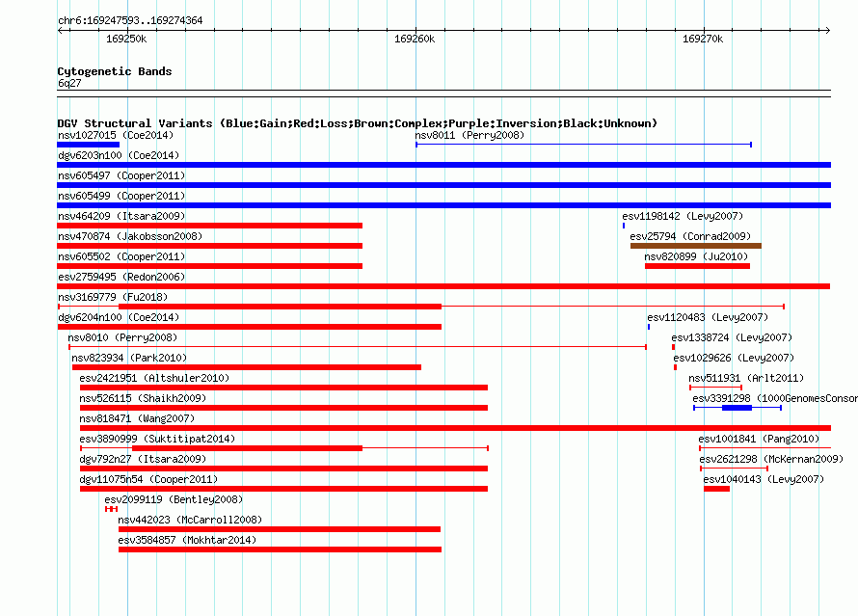Select esv1120483 (Levy2007) label
Screen dimensions: 858x616
708,317
